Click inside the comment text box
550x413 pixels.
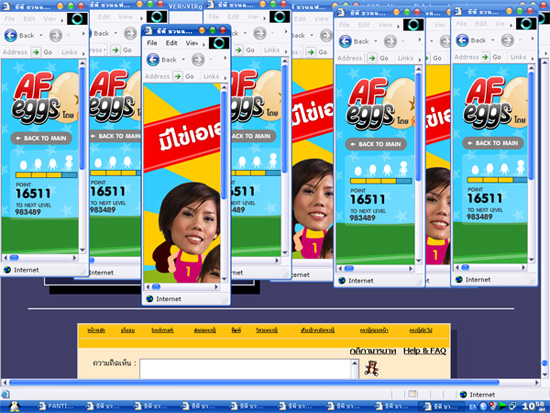coord(246,368)
